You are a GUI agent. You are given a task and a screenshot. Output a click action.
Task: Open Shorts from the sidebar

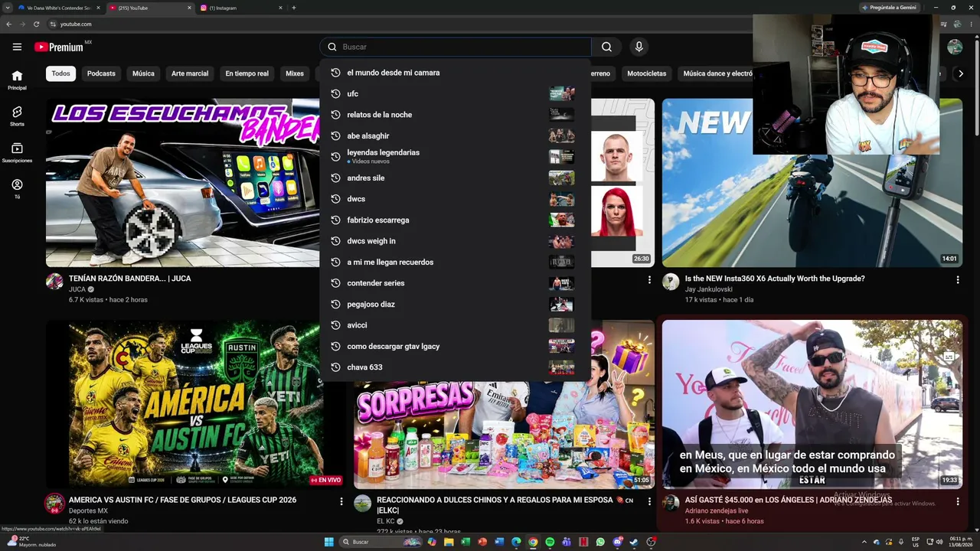17,116
